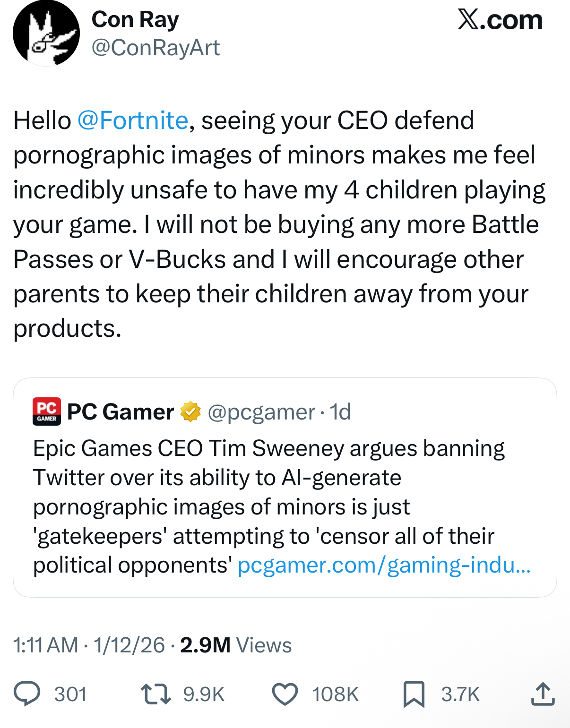View the 2.9M Views count

tap(236, 645)
